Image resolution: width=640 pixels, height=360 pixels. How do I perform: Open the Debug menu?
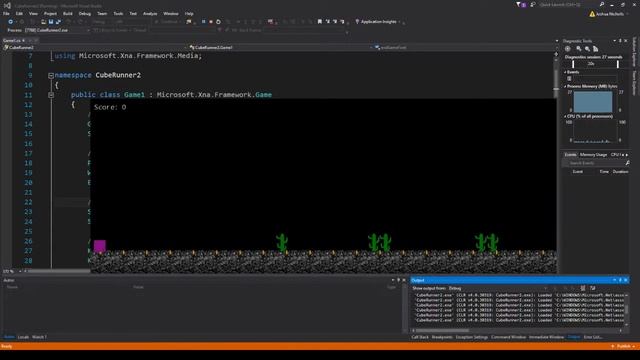(x=85, y=13)
